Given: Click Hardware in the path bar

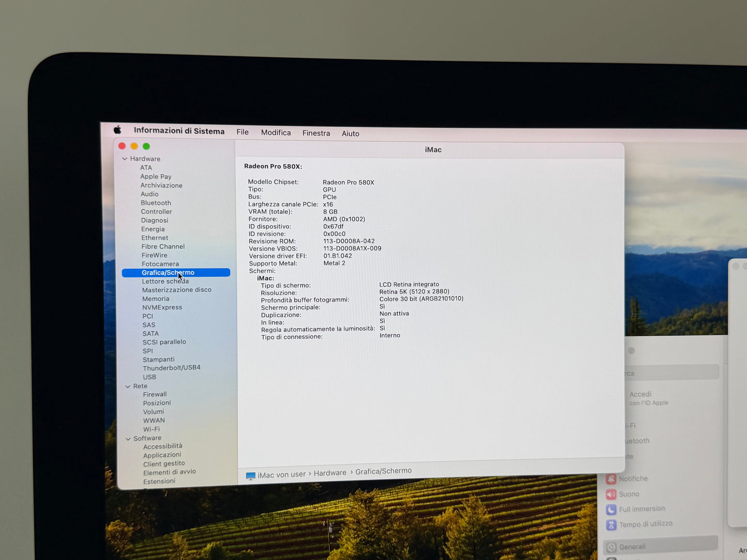Looking at the screenshot, I should pos(330,473).
